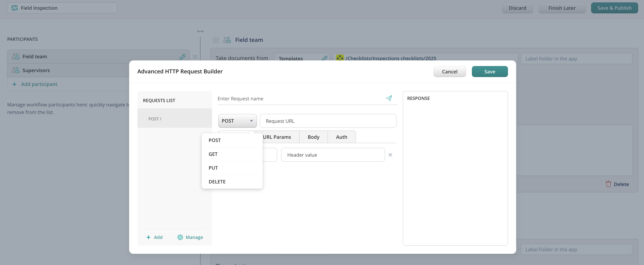Open the Auth tab
The image size is (644, 265).
coord(341,137)
